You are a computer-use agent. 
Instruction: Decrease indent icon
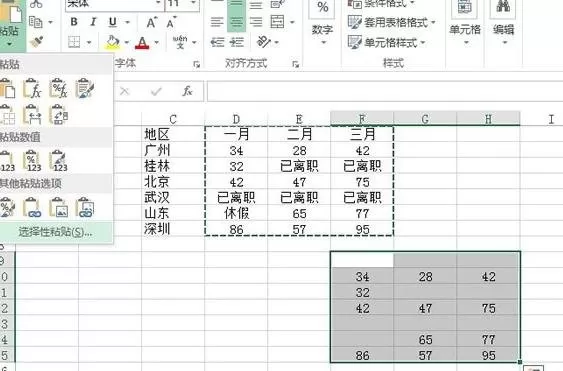(x=217, y=42)
